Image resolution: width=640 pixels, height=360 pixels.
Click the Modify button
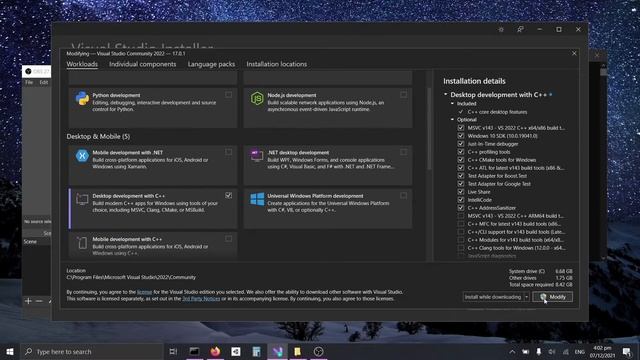(x=553, y=297)
